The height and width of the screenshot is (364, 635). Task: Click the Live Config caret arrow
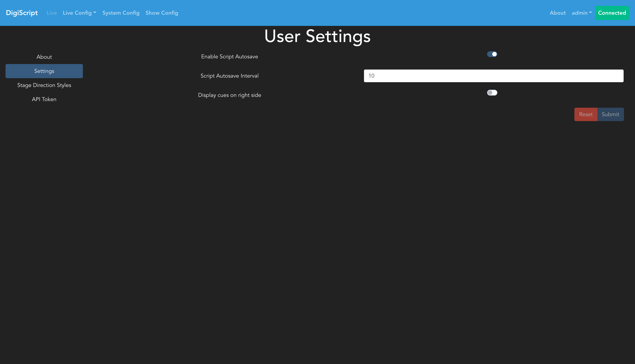tap(95, 12)
